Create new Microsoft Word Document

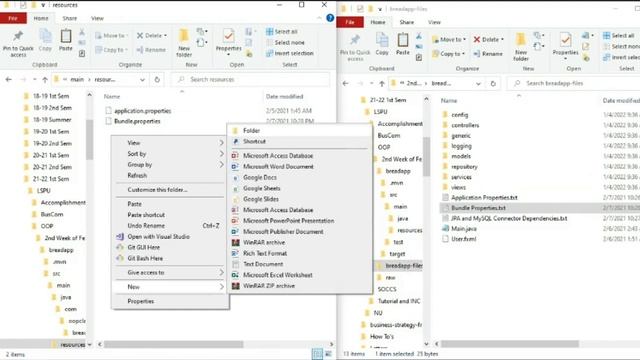pos(300,167)
